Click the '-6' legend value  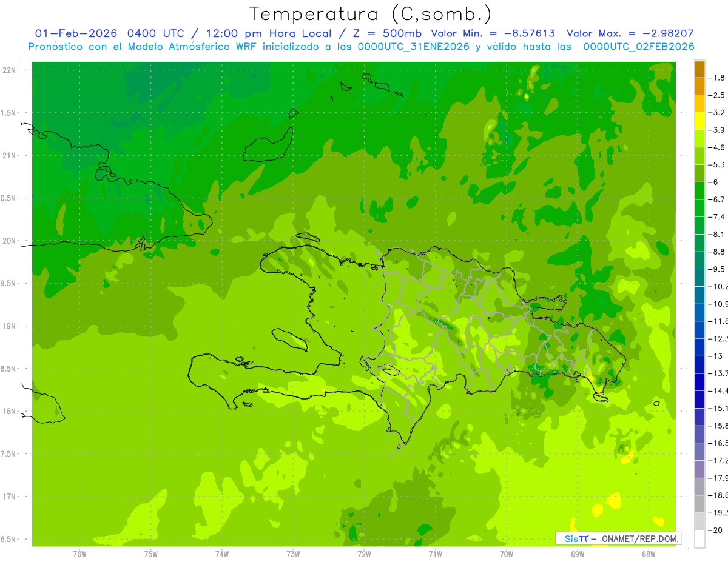point(714,182)
